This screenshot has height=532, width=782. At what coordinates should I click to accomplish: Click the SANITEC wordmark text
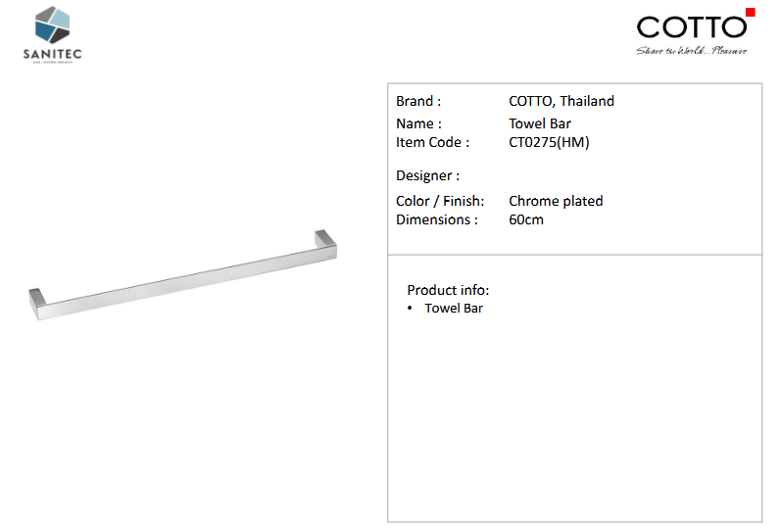(52, 54)
